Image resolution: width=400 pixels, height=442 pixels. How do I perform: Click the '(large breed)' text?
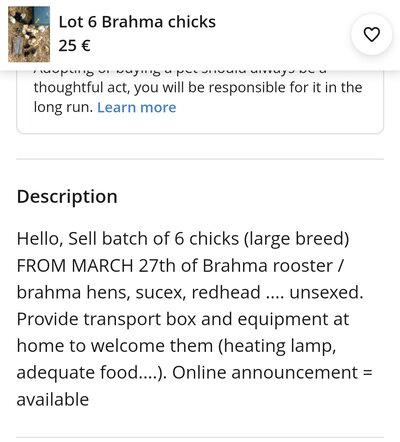(297, 239)
